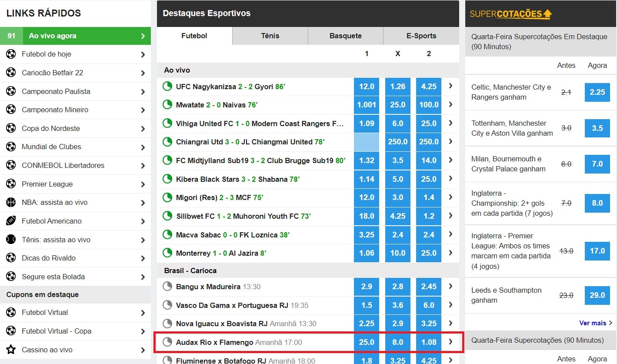Viewport: 617px width, 364px height.
Task: Switch to the E-Sports tab
Action: point(421,36)
